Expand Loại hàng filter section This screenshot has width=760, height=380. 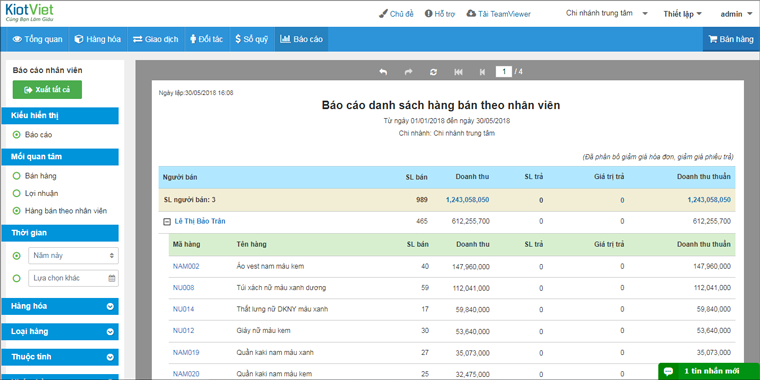point(61,332)
